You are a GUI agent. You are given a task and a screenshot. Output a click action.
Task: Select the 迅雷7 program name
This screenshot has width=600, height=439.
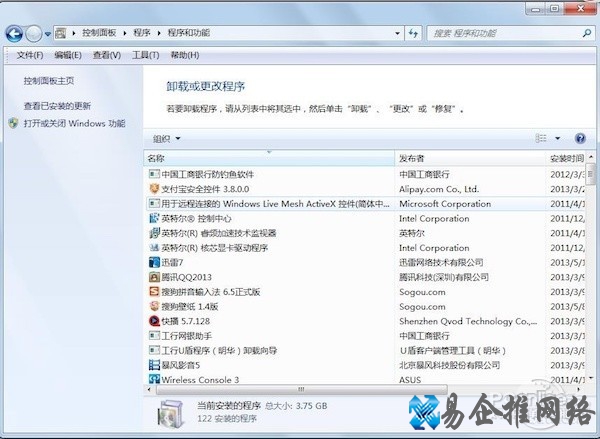coord(172,263)
